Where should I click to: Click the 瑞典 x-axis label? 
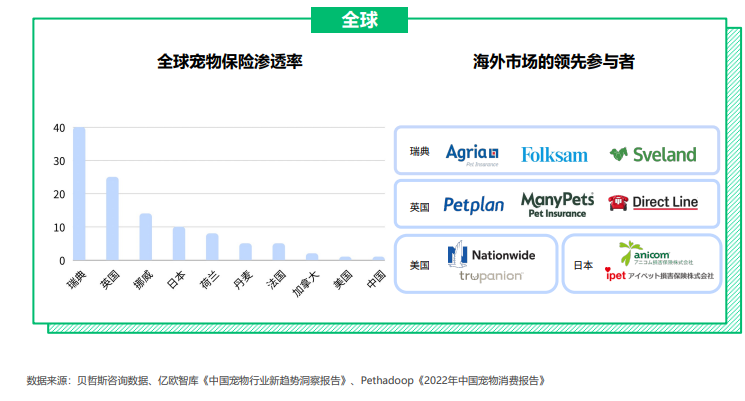point(76,279)
